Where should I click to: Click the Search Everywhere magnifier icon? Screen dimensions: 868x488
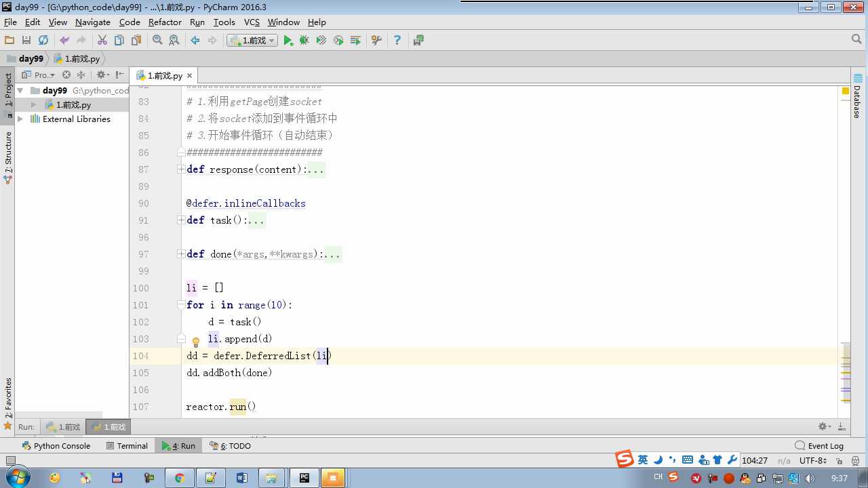tap(856, 40)
